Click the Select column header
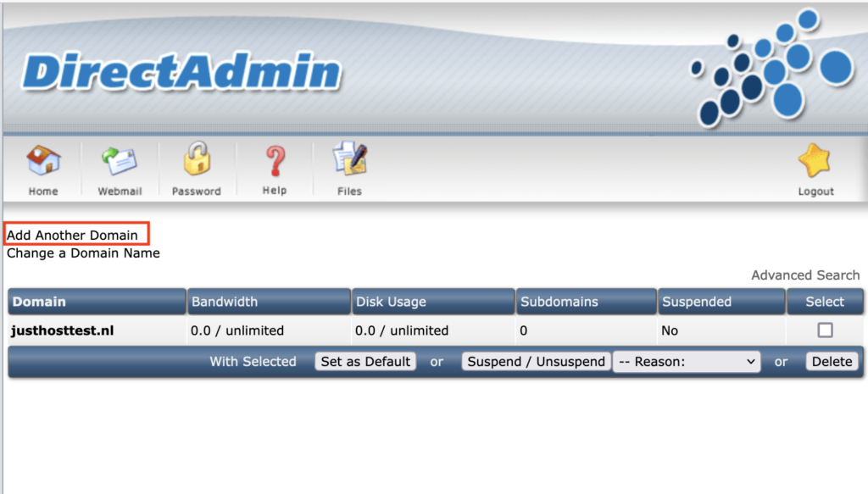 [825, 302]
